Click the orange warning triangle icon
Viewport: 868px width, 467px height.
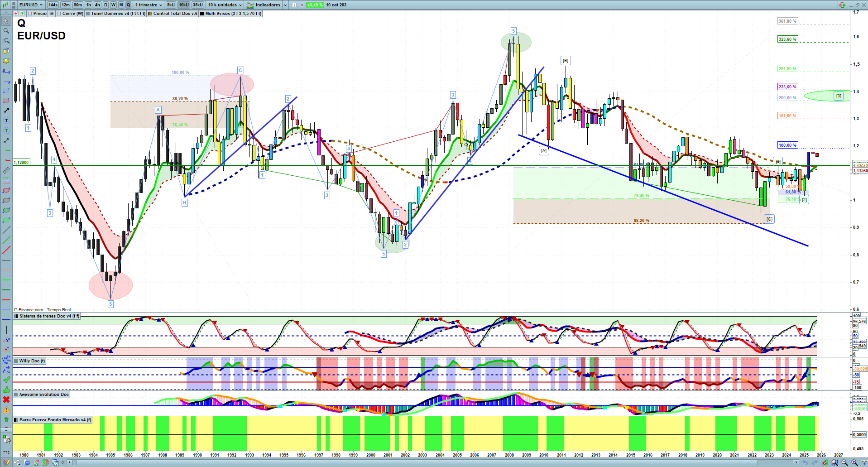pos(6,409)
